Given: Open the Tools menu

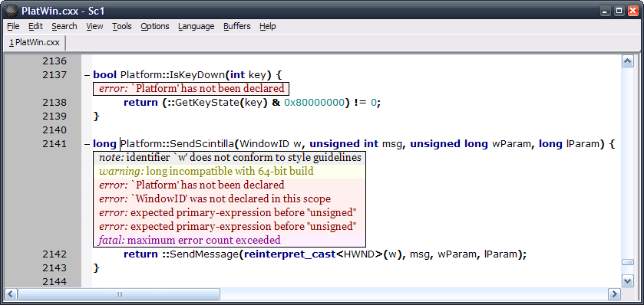Looking at the screenshot, I should [x=122, y=26].
